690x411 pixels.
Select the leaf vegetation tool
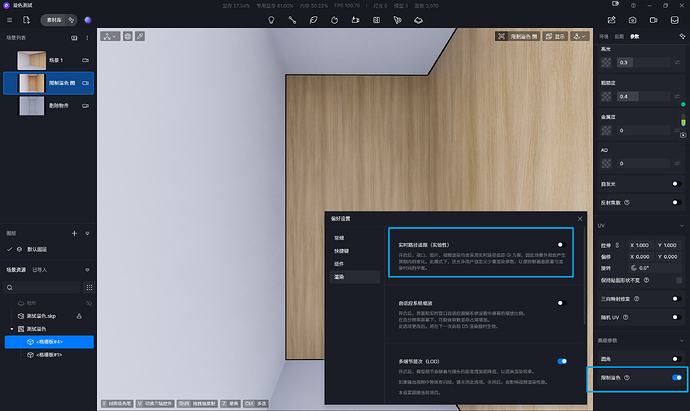tap(313, 20)
